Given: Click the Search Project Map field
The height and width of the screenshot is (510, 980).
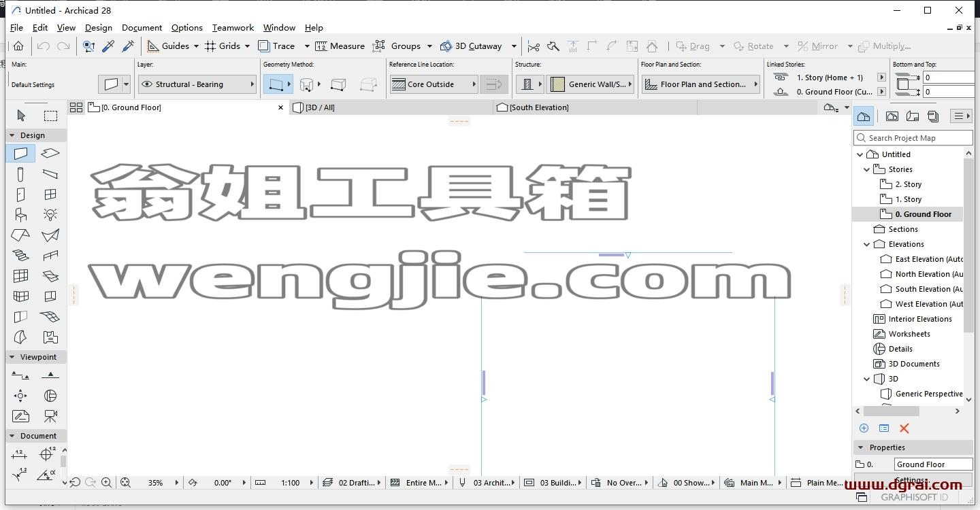Looking at the screenshot, I should click(x=913, y=138).
